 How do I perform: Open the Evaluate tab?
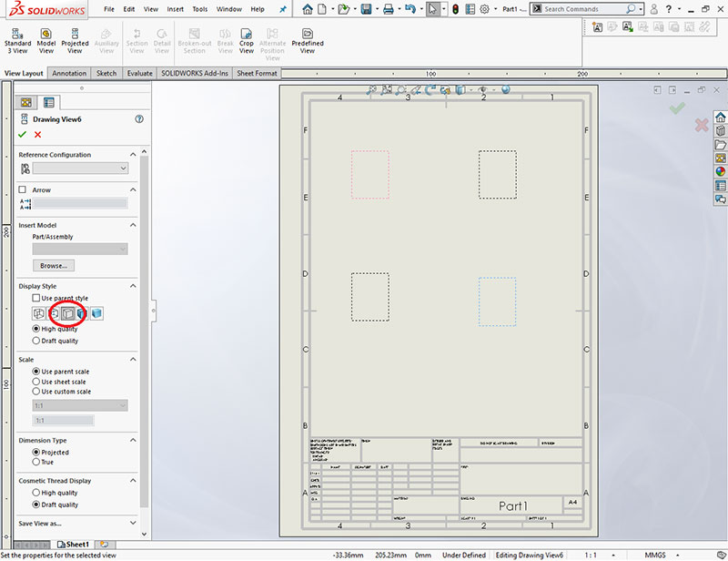click(x=140, y=73)
